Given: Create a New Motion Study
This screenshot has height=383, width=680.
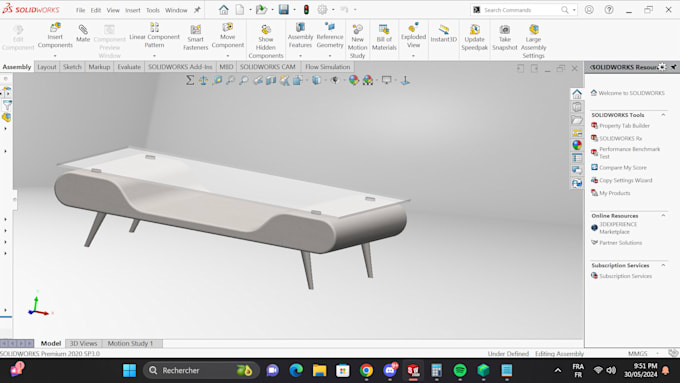Looking at the screenshot, I should pyautogui.click(x=357, y=41).
